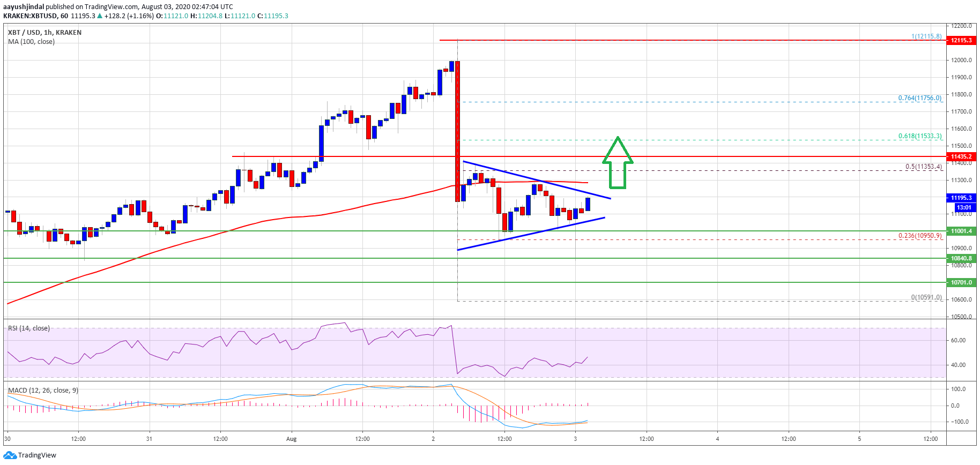Screen dimensions: 980x465
Task: Click the TradingView wordmark text
Action: [37, 455]
